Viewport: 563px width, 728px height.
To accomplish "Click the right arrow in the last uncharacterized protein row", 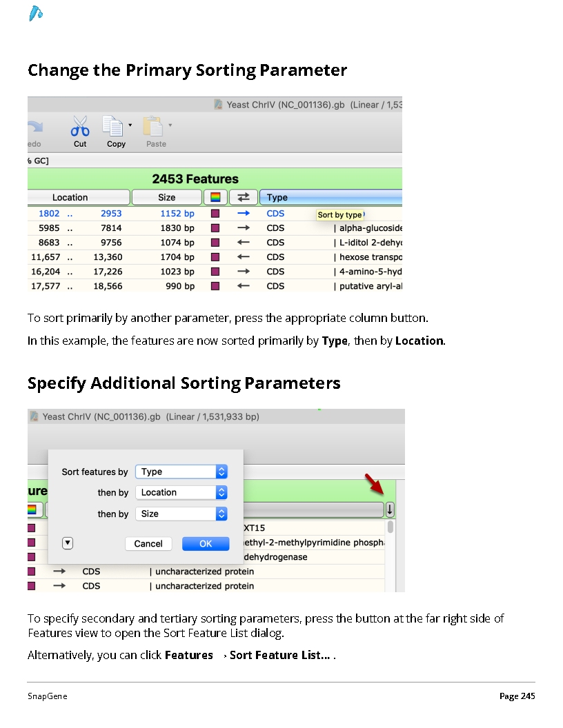I will (59, 586).
